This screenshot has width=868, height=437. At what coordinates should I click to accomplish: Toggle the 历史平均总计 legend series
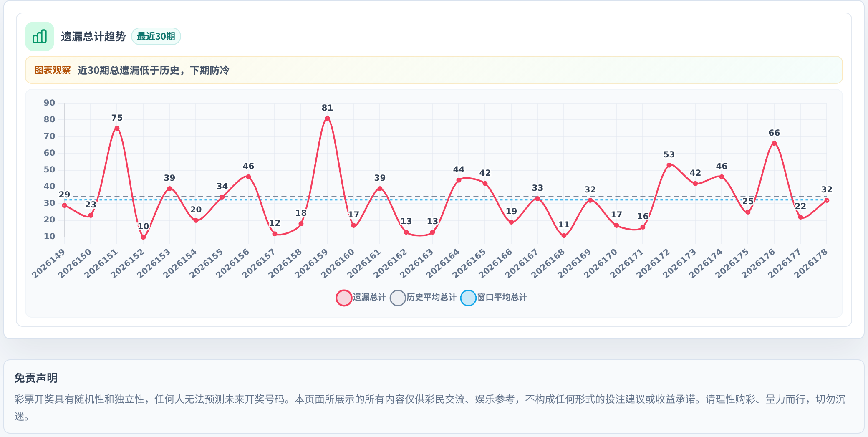[x=423, y=298]
